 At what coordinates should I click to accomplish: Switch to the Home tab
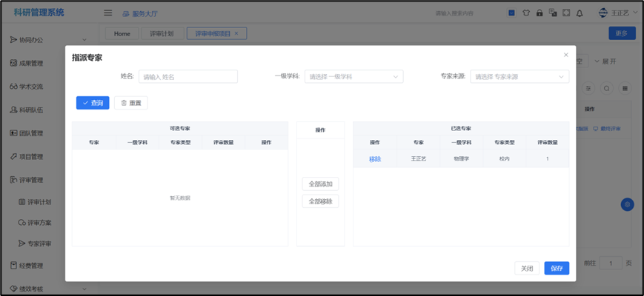[x=122, y=33]
